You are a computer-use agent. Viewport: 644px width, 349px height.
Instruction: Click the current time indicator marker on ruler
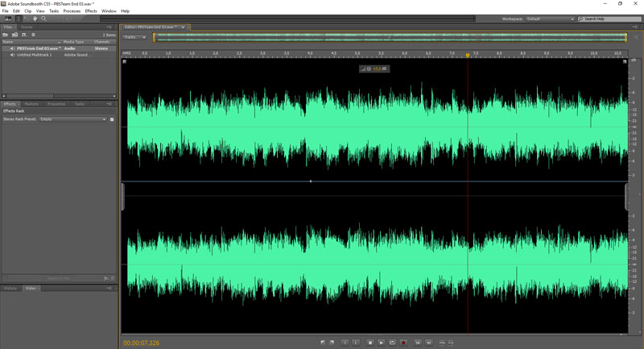[x=468, y=55]
